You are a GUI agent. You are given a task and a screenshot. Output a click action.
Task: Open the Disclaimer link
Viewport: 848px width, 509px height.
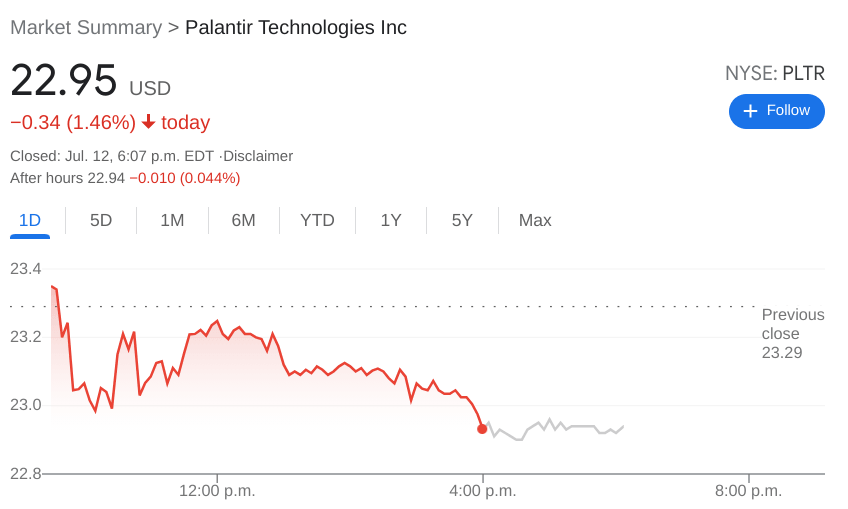(x=259, y=156)
